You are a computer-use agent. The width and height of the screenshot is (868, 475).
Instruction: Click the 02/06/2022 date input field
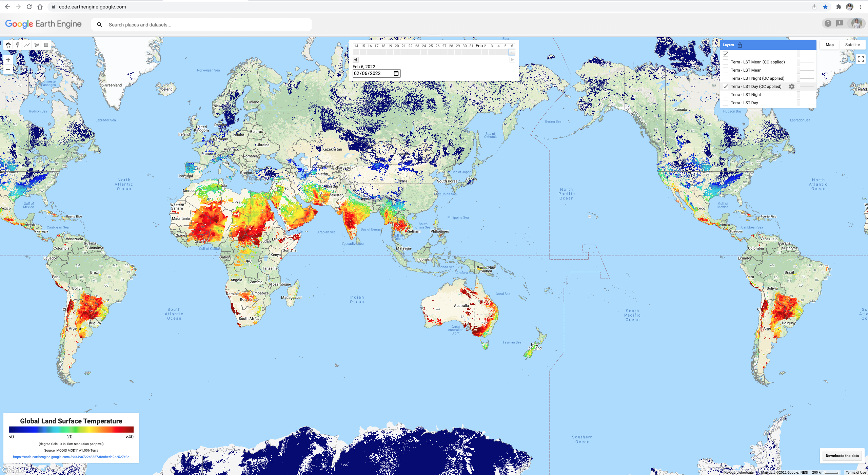click(x=376, y=73)
